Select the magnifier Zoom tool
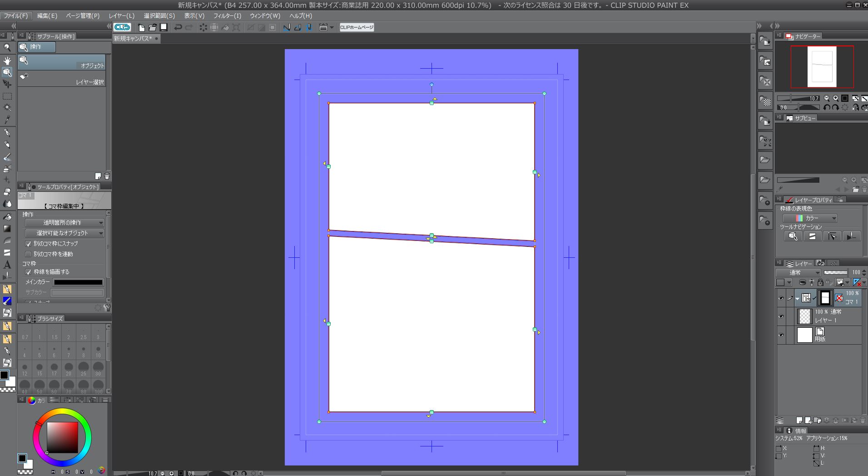The width and height of the screenshot is (868, 476). [x=7, y=47]
